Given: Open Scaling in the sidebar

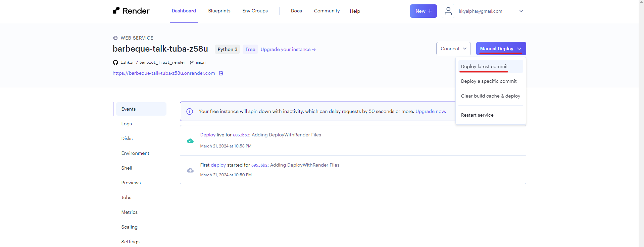Looking at the screenshot, I should point(130,227).
